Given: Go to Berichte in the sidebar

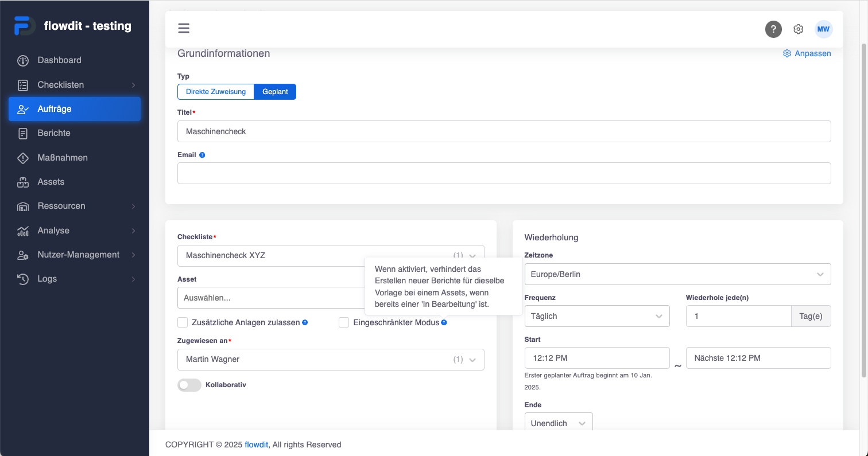Looking at the screenshot, I should pos(54,133).
